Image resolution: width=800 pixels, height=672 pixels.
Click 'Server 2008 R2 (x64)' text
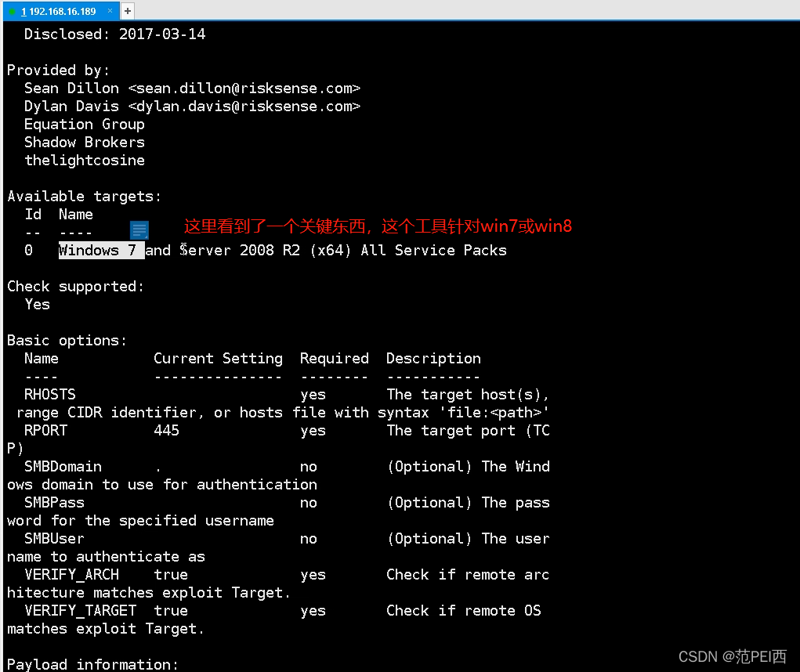[x=266, y=251]
